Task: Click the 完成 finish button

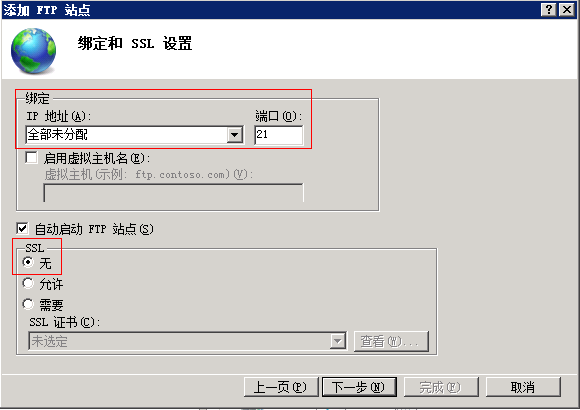Action: pos(441,387)
